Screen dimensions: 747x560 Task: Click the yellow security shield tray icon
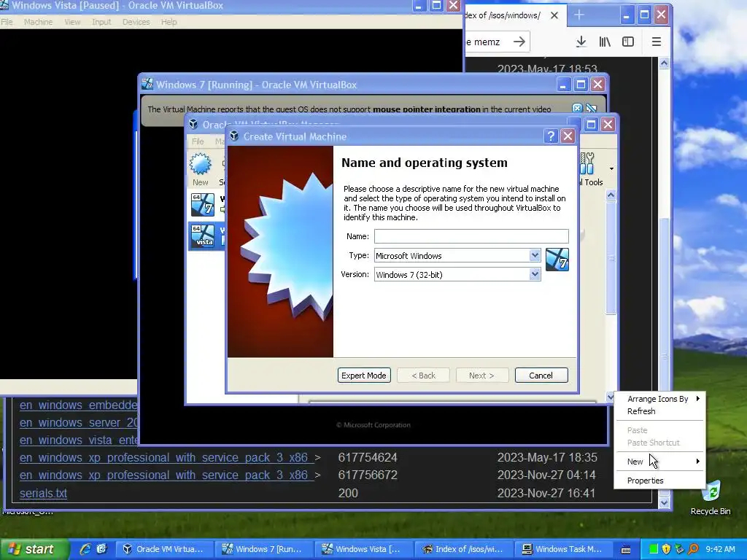(x=666, y=550)
